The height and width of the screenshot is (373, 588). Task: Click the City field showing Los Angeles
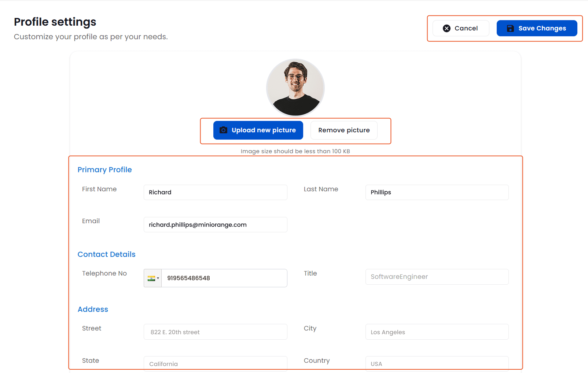pyautogui.click(x=437, y=332)
